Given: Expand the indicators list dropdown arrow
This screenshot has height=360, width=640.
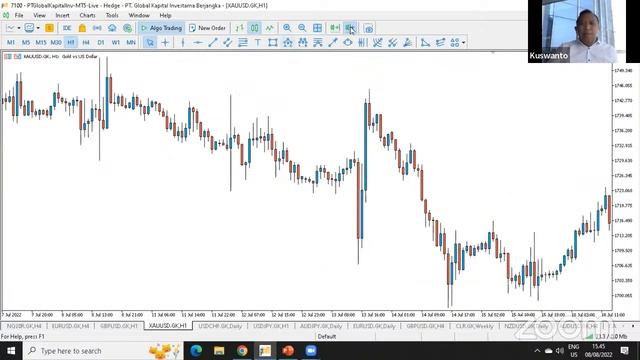Looking at the screenshot, I should point(38,28).
